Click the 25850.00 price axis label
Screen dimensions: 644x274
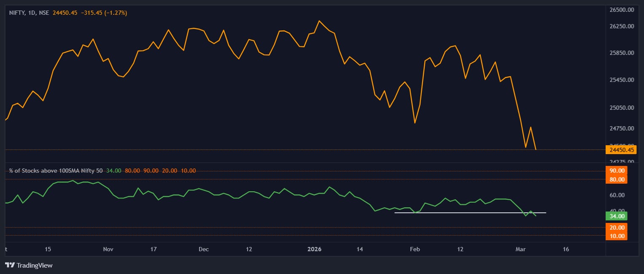(x=622, y=53)
